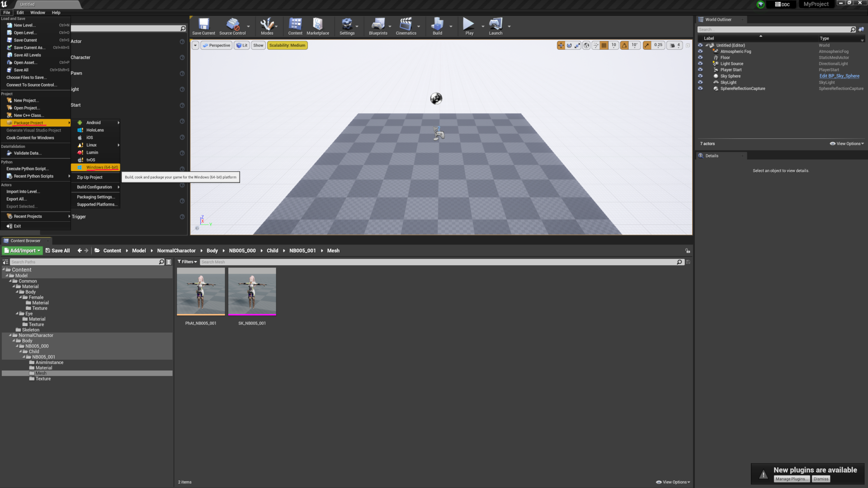Open the scale snap 0.25 dropdown
The height and width of the screenshot is (488, 868).
658,45
